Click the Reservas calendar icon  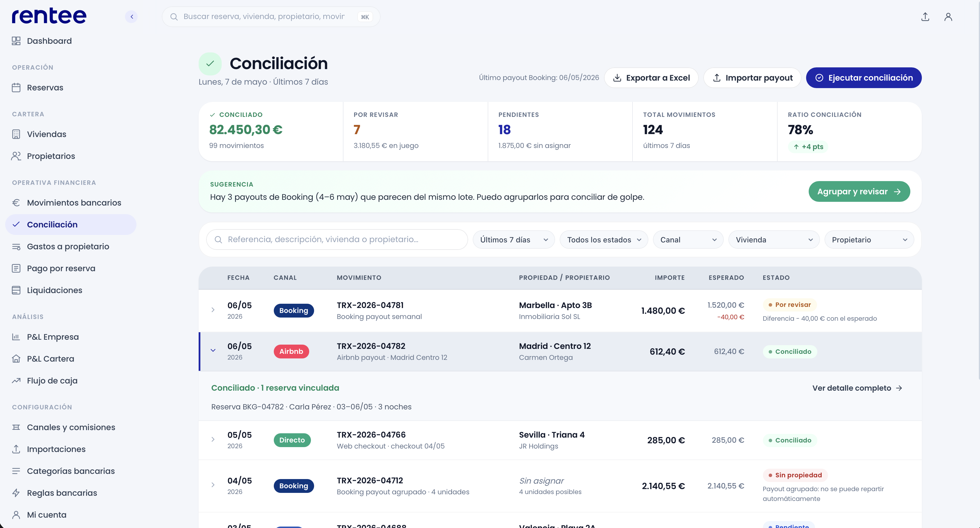[x=16, y=88]
